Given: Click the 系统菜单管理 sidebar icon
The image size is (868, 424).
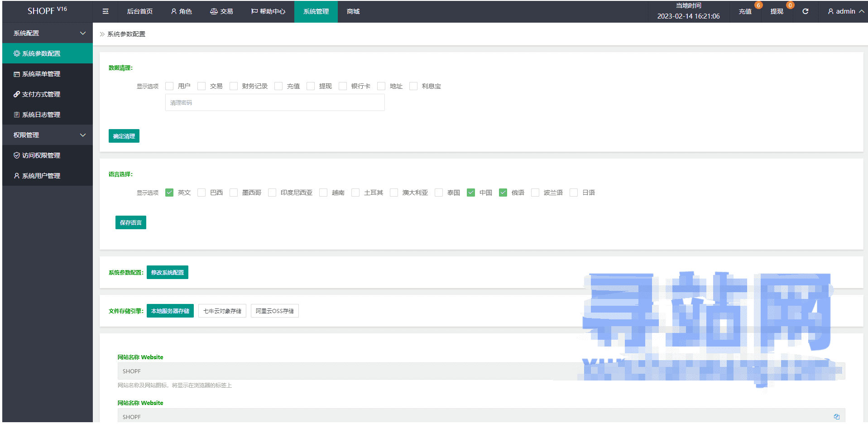Looking at the screenshot, I should pos(17,74).
